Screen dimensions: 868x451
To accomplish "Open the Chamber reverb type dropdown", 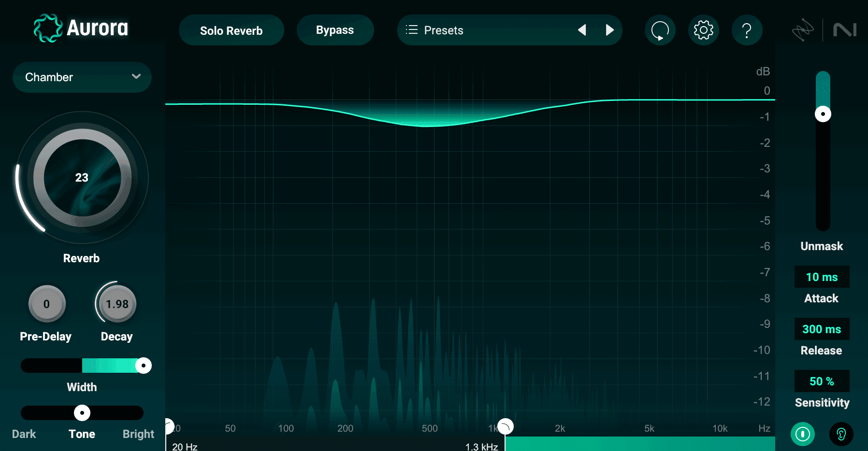I will [82, 77].
